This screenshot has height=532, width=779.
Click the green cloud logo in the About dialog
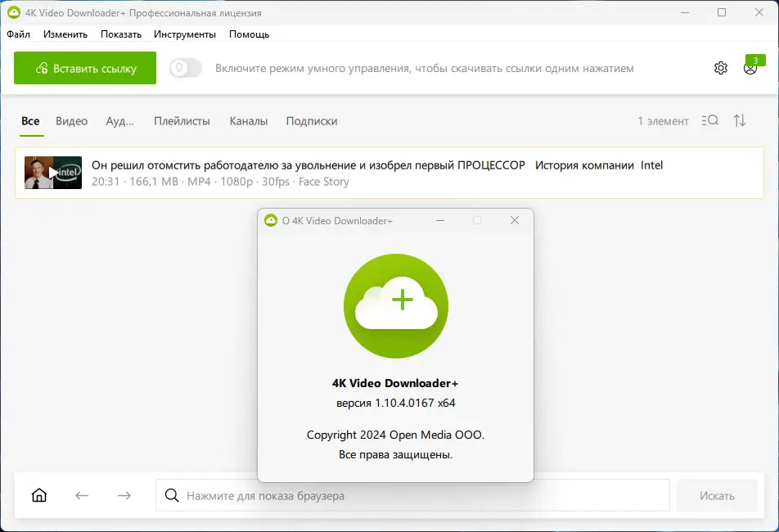click(x=395, y=306)
